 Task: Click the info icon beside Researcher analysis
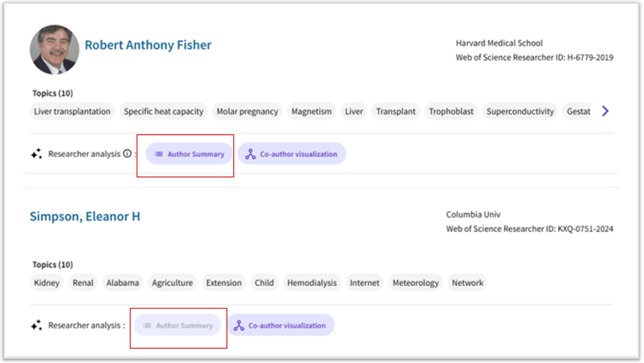127,154
